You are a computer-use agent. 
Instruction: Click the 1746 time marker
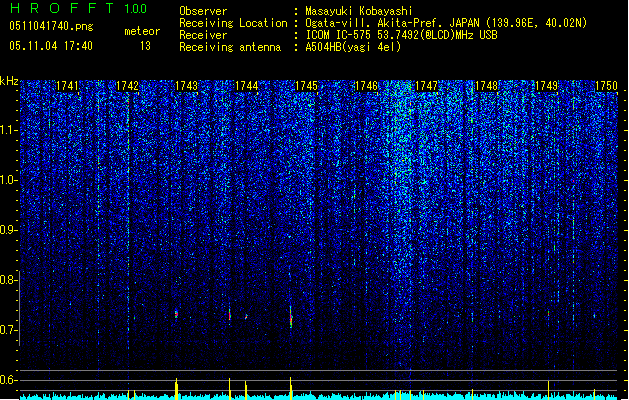(x=366, y=86)
